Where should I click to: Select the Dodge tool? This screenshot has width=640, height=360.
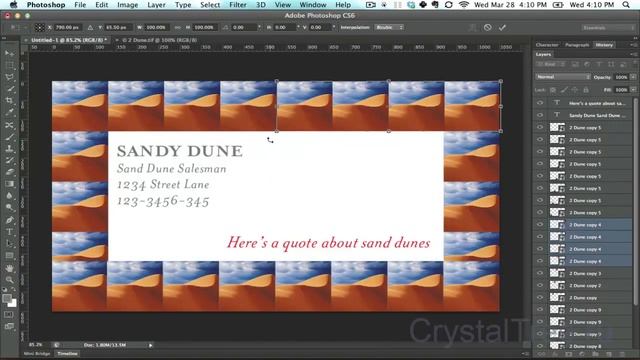pyautogui.click(x=9, y=207)
